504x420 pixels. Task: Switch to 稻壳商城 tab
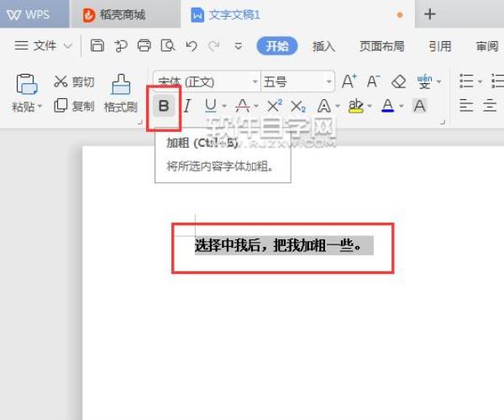tap(125, 15)
